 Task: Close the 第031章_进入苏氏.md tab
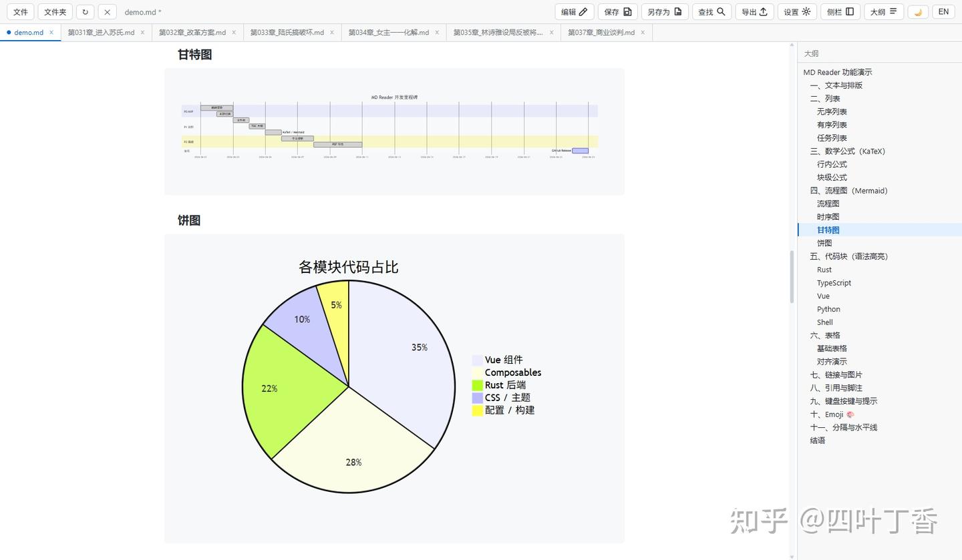pos(142,32)
